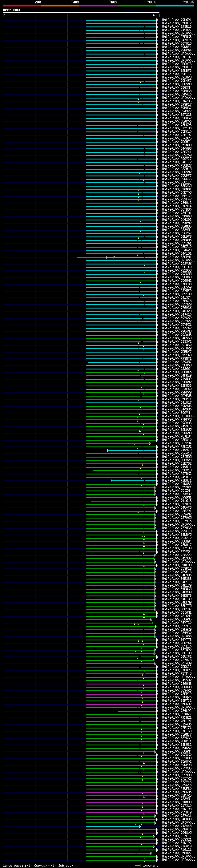Image resolution: width=197 pixels, height=868 pixels.
Task: Open hit UniRef100_Q9M6R1
Action: [176, 20]
